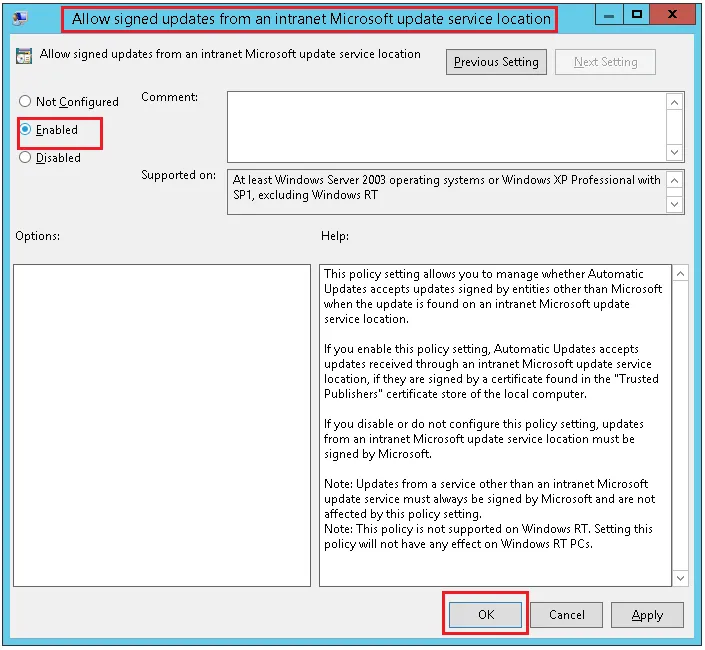This screenshot has width=705, height=650.
Task: Click Help pane scroll down arrow
Action: (680, 578)
